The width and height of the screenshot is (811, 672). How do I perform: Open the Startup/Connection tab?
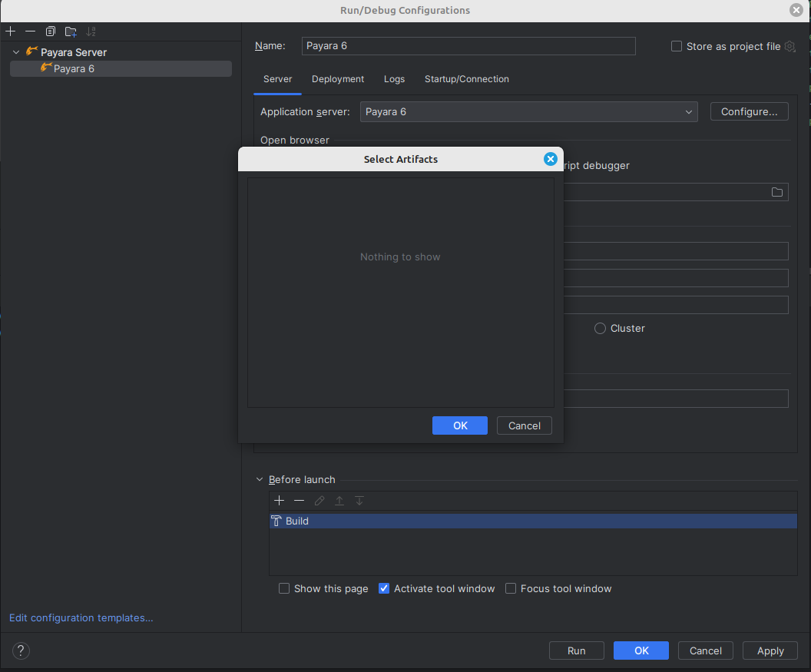tap(466, 79)
